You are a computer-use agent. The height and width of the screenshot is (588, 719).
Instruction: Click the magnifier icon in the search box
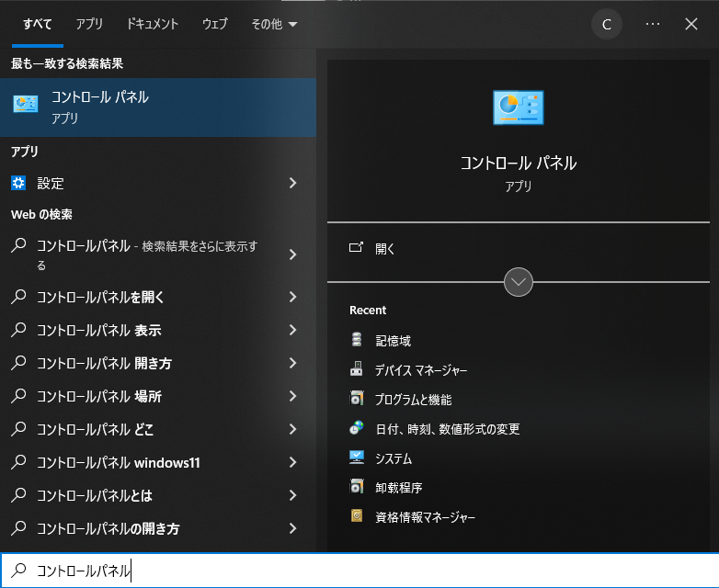18,571
